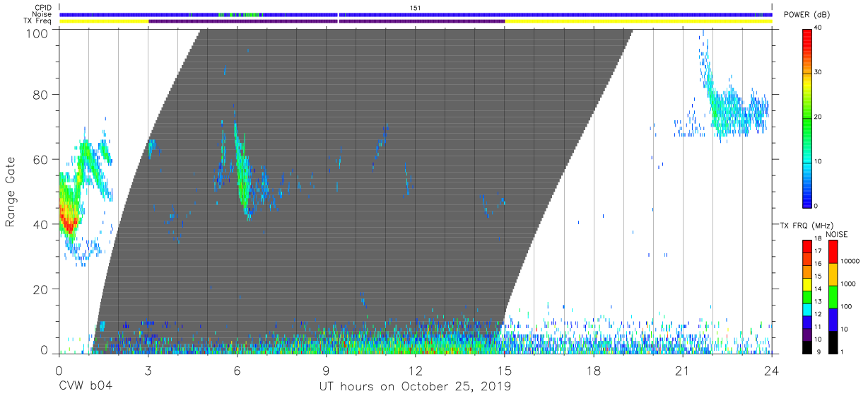Viewport: 868px width, 401px height.
Task: Click the green echo streak near hour 6
Action: (242, 170)
